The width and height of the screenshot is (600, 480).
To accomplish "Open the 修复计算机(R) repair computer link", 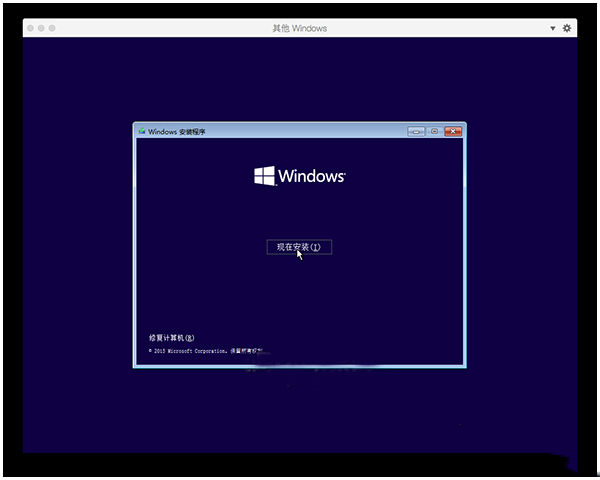I will pyautogui.click(x=171, y=338).
